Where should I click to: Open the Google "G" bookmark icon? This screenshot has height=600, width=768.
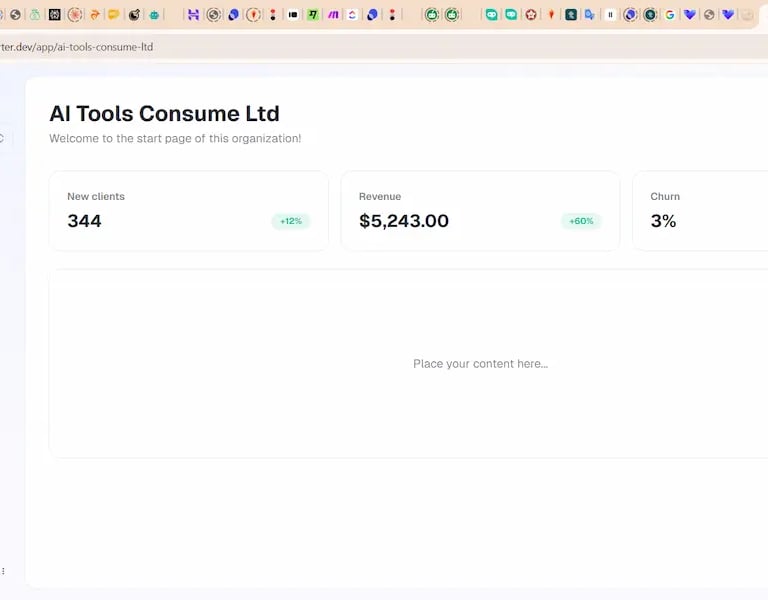670,15
